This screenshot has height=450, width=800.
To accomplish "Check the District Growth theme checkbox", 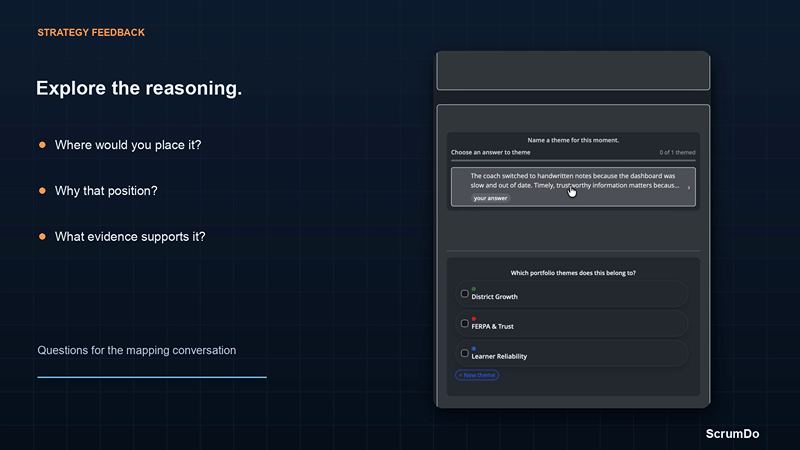I will (464, 294).
